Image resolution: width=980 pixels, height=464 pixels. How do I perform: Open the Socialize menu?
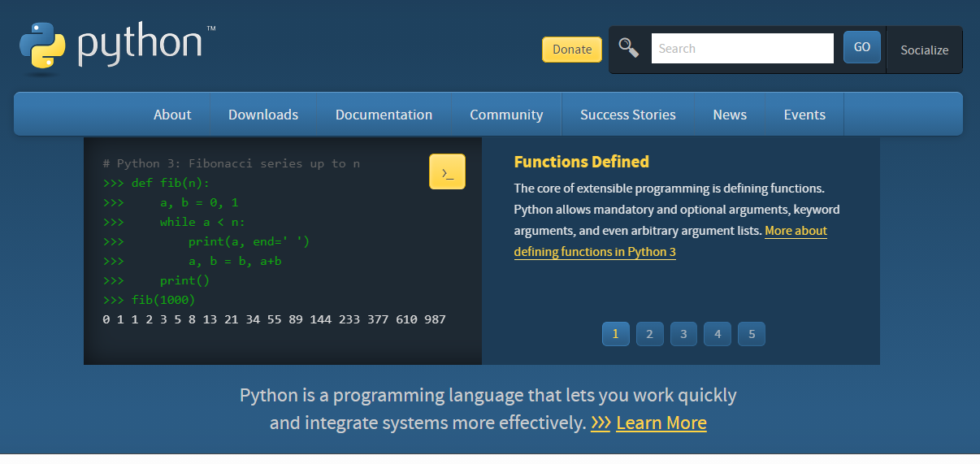924,50
